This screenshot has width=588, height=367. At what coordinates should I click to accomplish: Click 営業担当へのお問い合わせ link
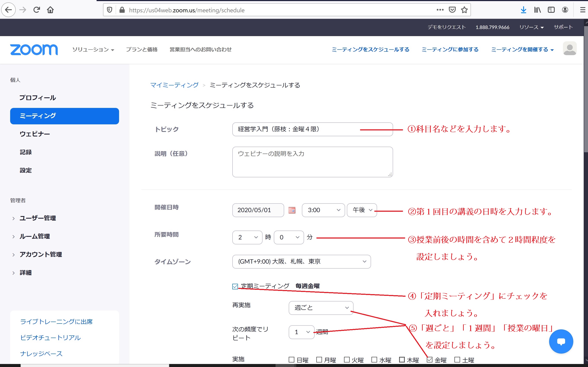coord(201,50)
